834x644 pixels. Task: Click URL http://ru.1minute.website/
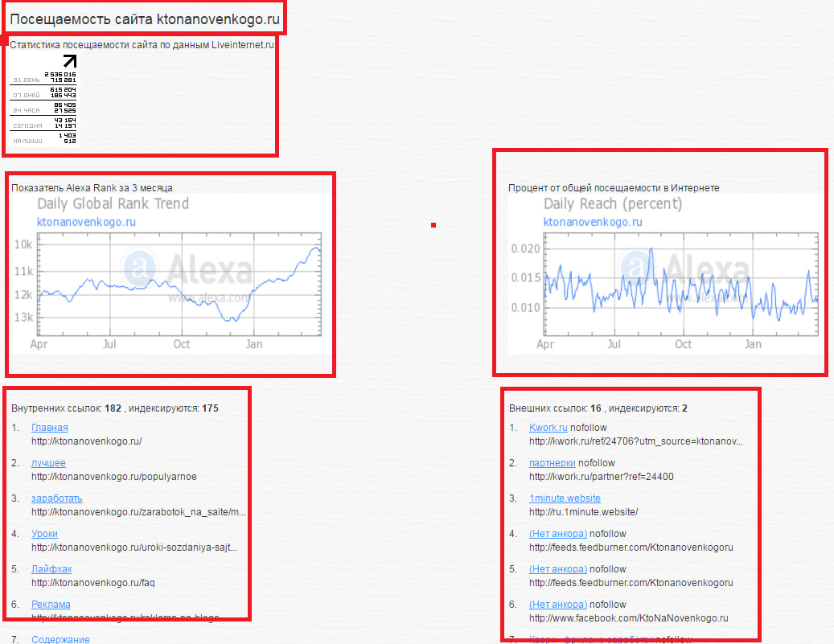coord(584,512)
